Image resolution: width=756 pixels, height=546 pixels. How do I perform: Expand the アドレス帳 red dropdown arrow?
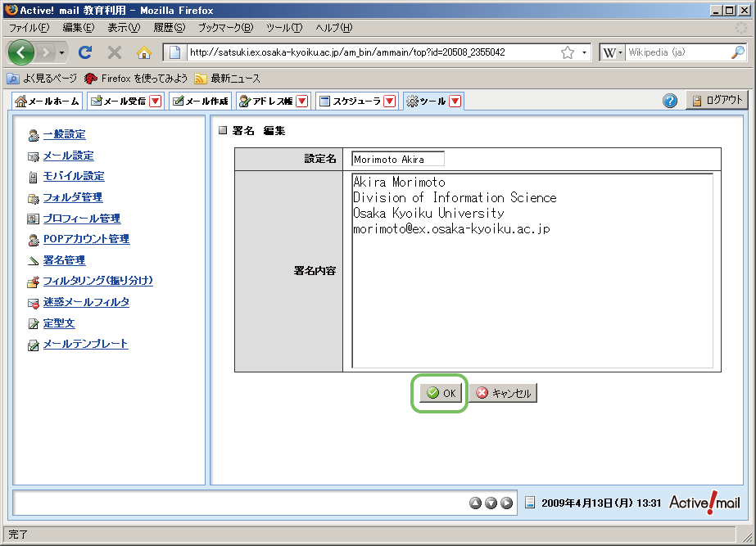tap(301, 102)
